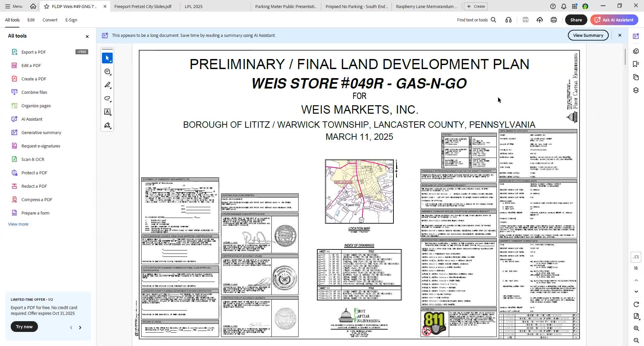Open the Highlight tool
The image size is (644, 346).
tap(107, 85)
